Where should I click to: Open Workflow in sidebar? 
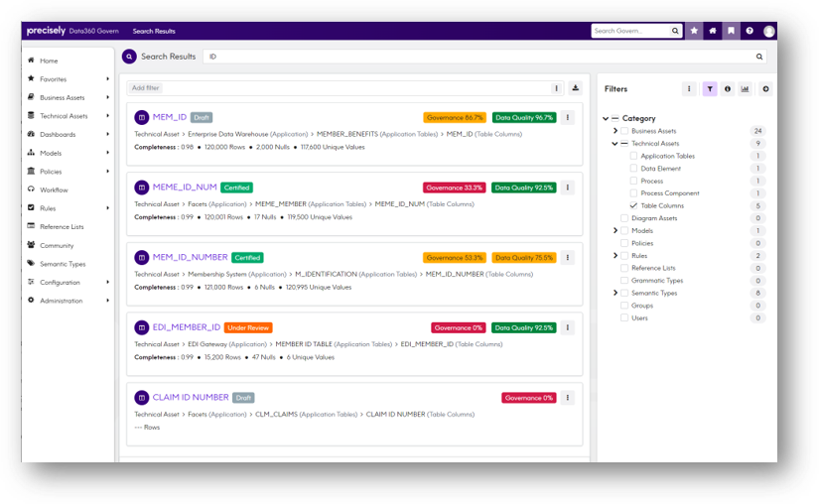pyautogui.click(x=54, y=189)
